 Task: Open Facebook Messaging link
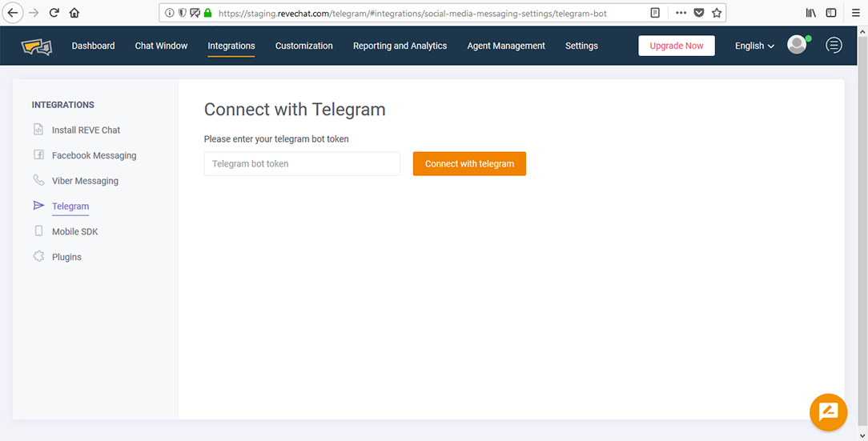94,155
